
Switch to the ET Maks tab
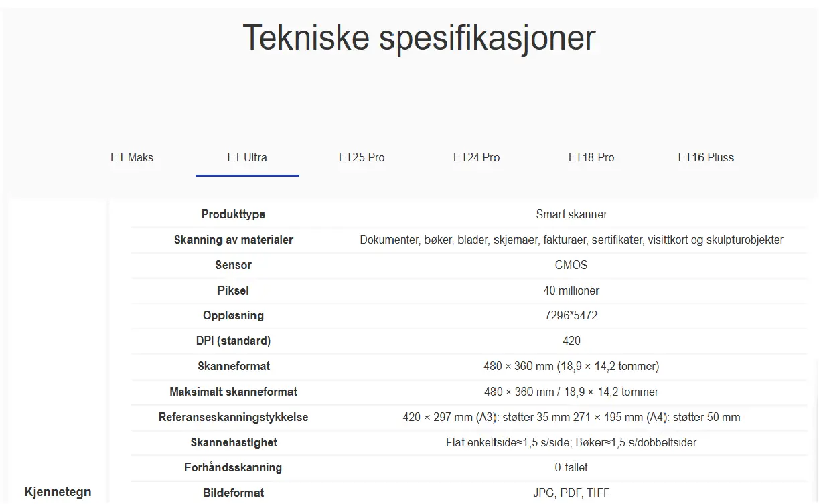(x=132, y=157)
